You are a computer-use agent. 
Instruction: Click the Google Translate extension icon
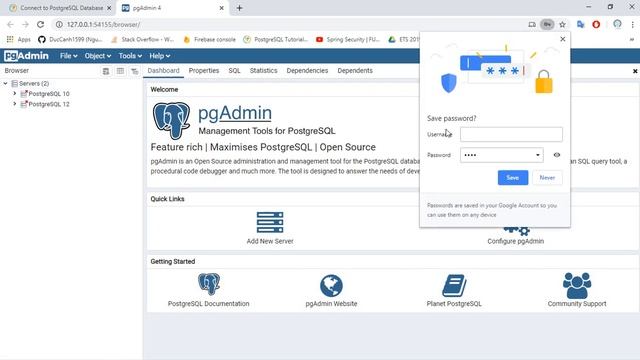click(580, 24)
